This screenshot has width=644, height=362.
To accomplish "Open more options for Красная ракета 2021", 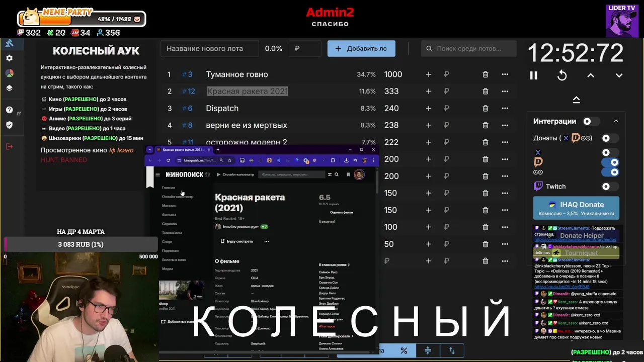I will (505, 92).
